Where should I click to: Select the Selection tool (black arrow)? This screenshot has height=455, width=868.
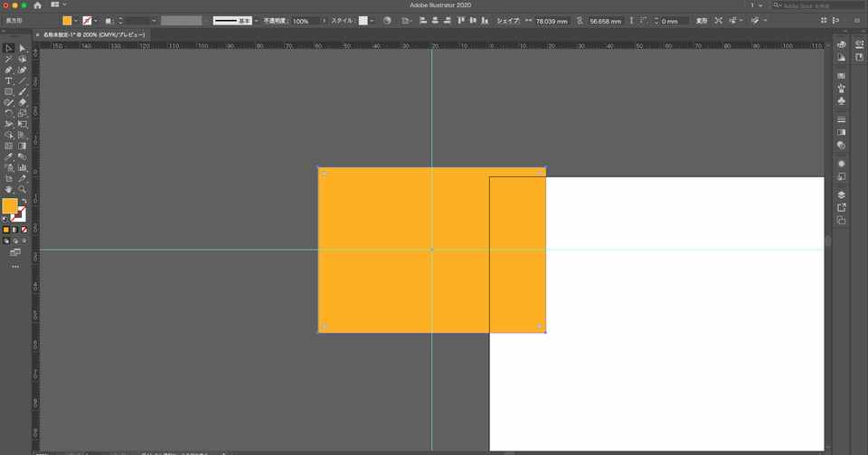pos(9,48)
